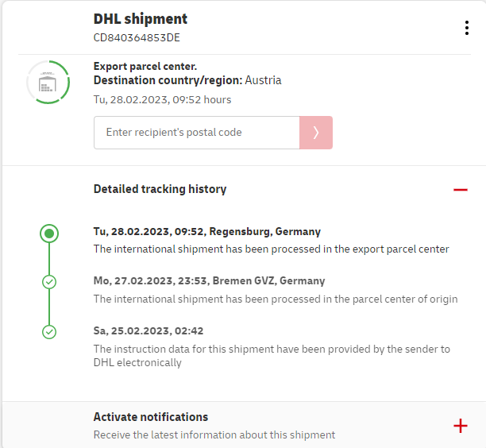Expand notifications with the red plus icon
This screenshot has height=448, width=486.
point(460,426)
